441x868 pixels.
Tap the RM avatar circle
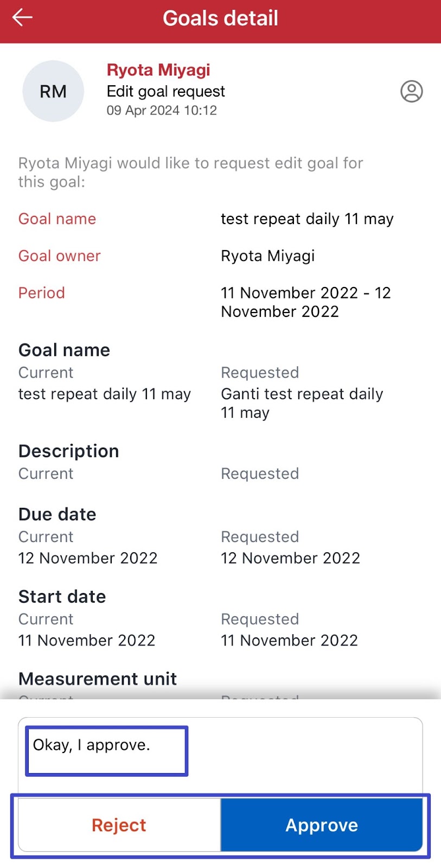[x=53, y=91]
